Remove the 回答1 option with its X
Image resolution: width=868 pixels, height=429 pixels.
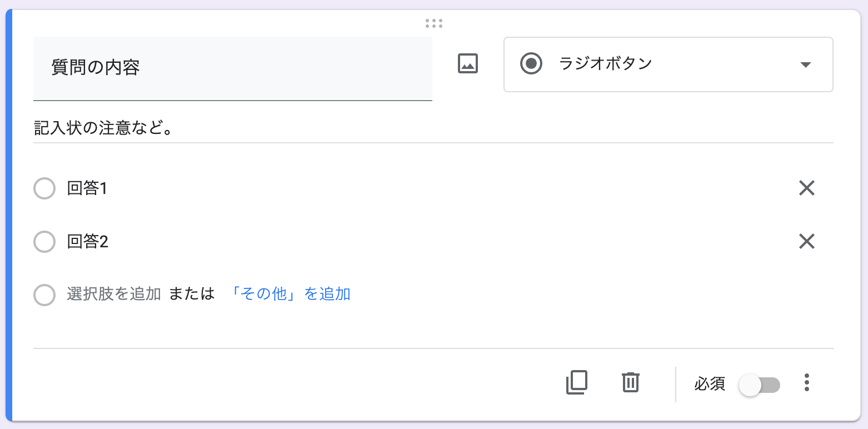point(806,188)
